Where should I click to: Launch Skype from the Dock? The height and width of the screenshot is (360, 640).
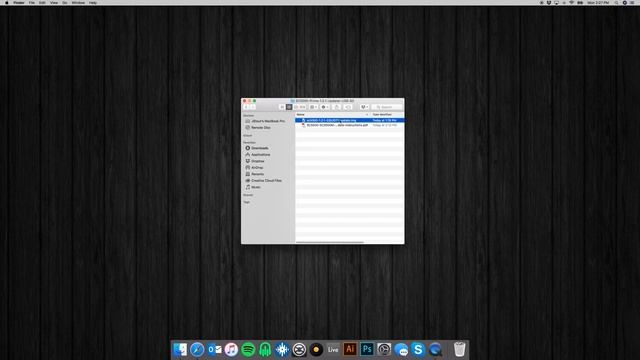pyautogui.click(x=418, y=350)
